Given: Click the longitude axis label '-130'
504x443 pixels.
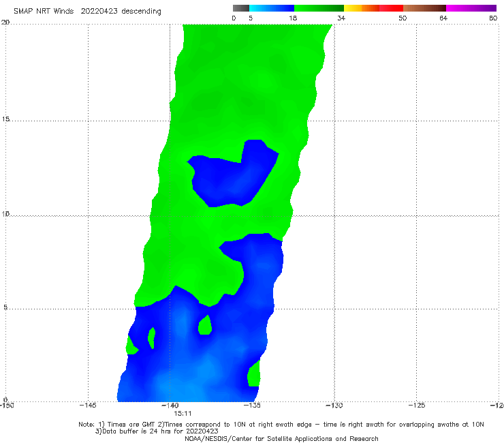Looking at the screenshot, I should pos(334,406).
